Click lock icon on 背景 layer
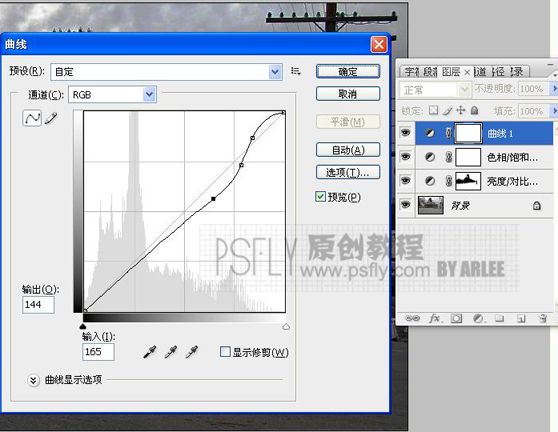This screenshot has width=558, height=432. [537, 205]
